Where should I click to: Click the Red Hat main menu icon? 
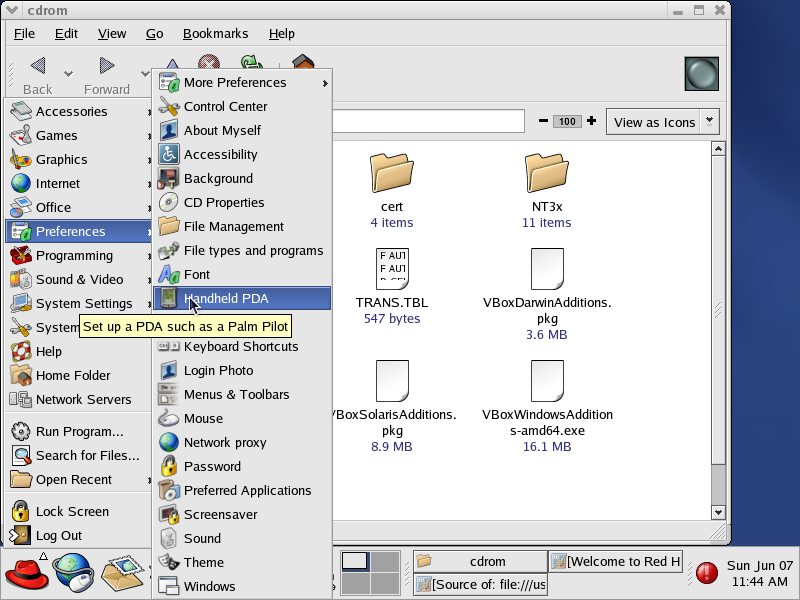click(x=27, y=572)
